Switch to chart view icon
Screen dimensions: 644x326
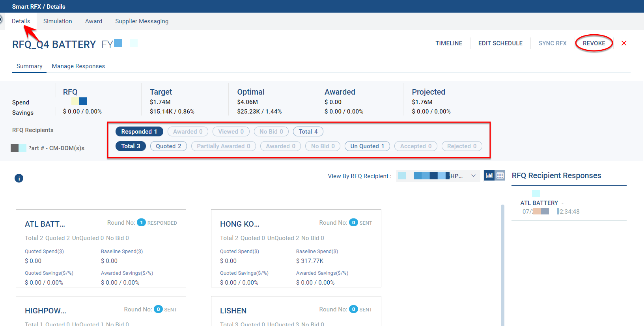click(x=489, y=175)
